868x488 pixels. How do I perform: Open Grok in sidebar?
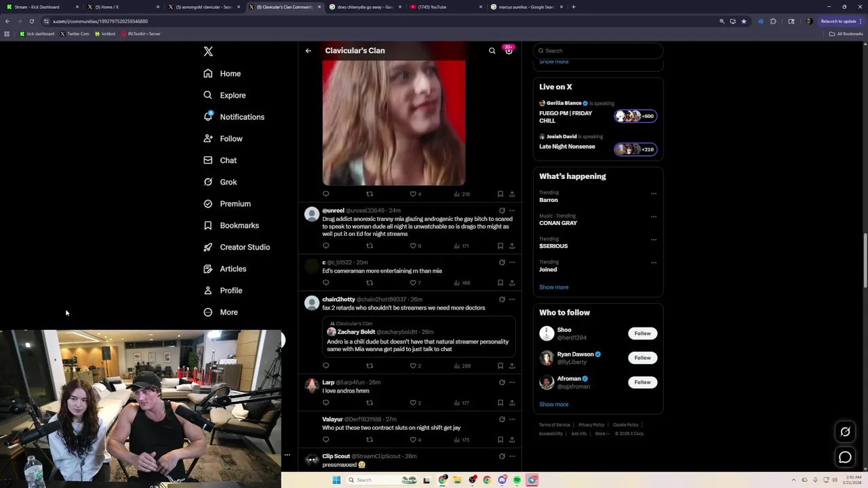[x=220, y=182]
